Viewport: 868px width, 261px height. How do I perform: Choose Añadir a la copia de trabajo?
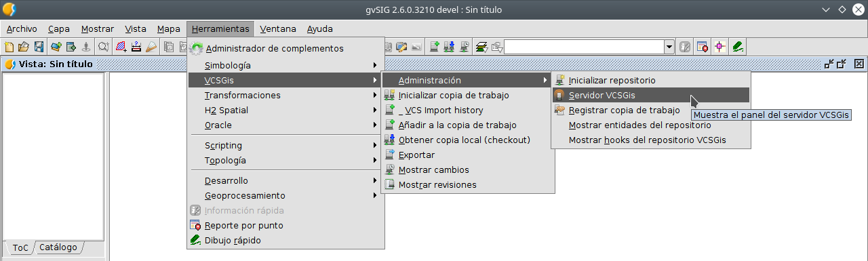468,125
